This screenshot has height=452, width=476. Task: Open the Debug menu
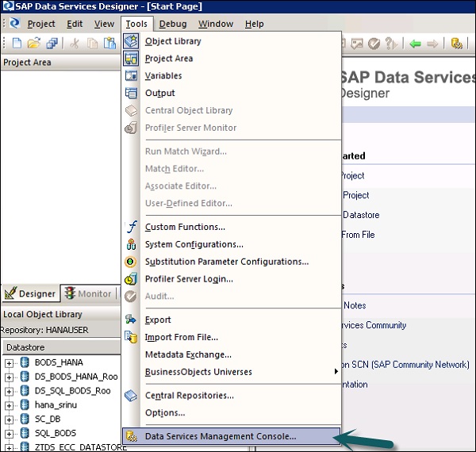173,24
